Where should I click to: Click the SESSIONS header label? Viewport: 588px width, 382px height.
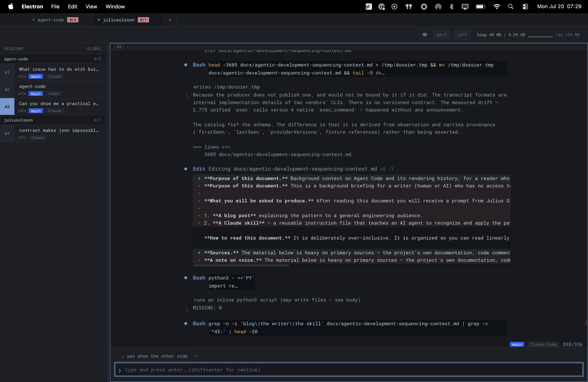14,49
